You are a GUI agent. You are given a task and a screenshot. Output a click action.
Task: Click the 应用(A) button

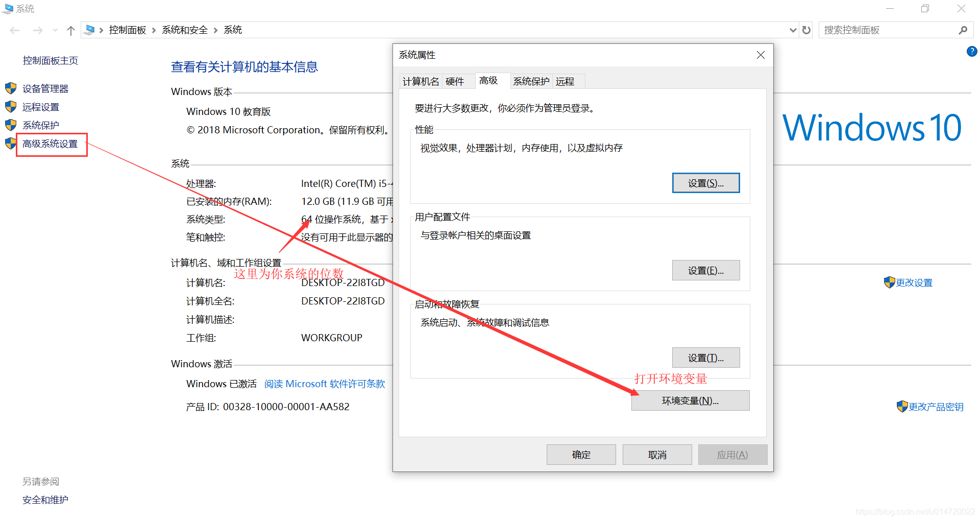point(733,455)
